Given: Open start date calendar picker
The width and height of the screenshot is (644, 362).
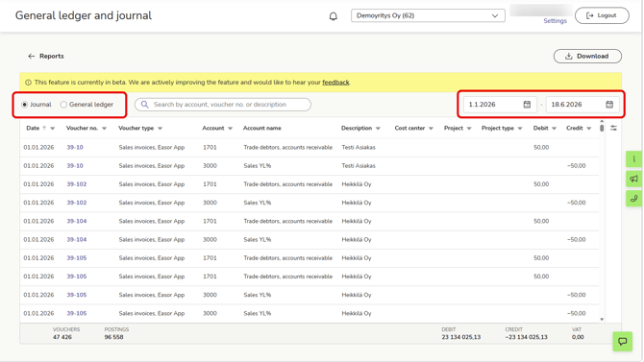Looking at the screenshot, I should coord(527,105).
